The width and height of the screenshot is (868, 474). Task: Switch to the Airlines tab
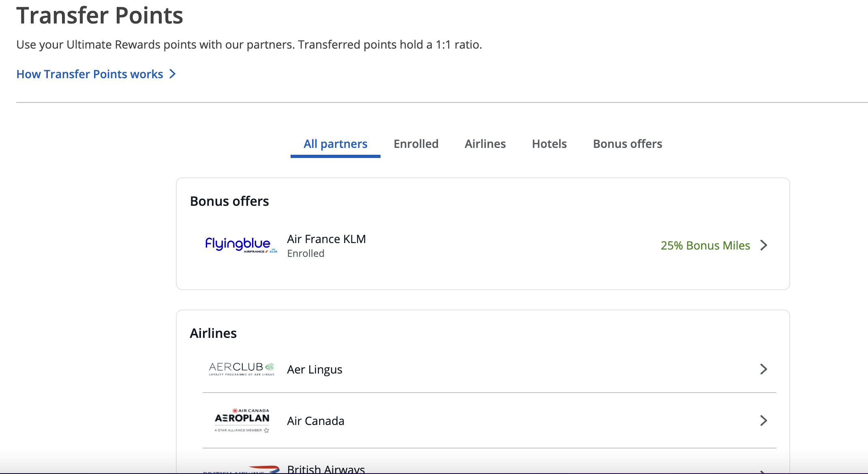click(485, 144)
